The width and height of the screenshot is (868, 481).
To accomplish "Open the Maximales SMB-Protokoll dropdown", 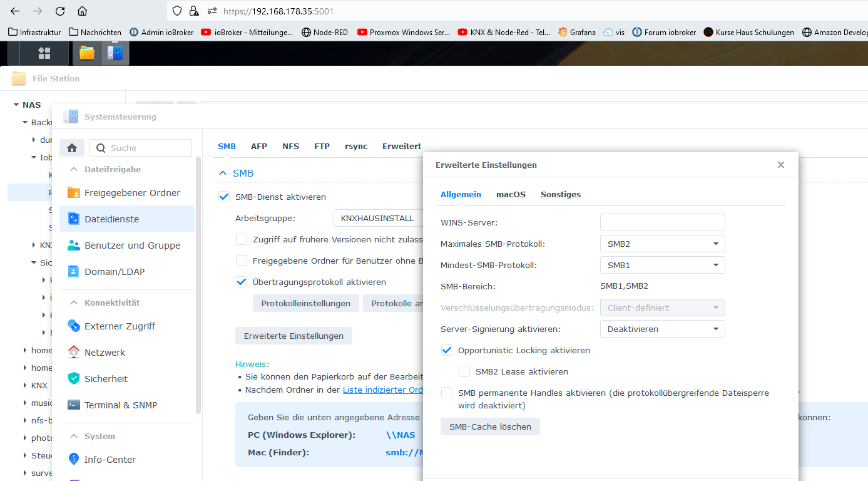I will 662,244.
